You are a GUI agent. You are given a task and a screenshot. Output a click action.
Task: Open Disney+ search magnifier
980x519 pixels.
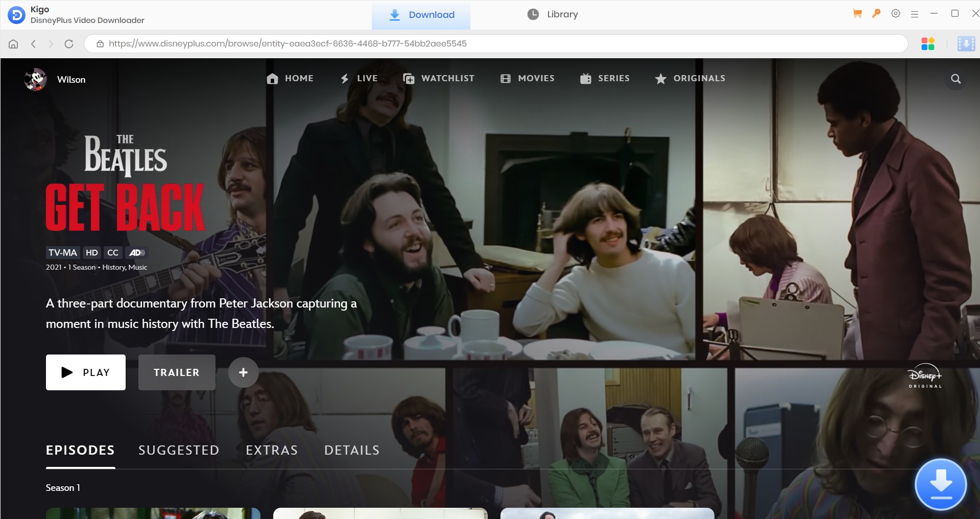click(x=955, y=79)
